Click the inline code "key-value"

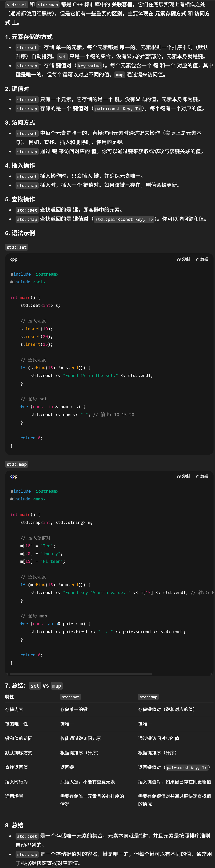coord(89,66)
